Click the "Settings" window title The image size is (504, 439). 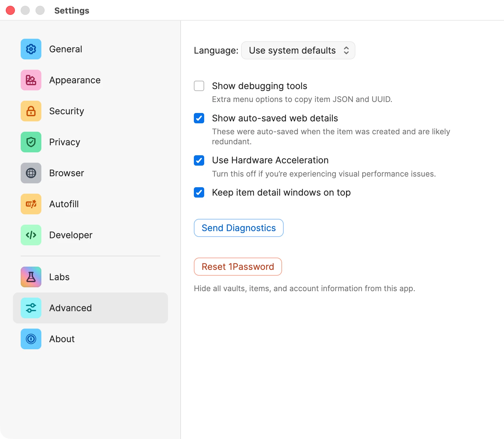click(x=72, y=11)
